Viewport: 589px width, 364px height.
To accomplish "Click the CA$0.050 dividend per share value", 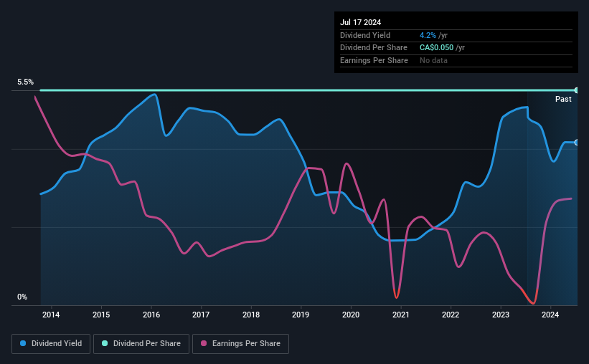I will [436, 48].
